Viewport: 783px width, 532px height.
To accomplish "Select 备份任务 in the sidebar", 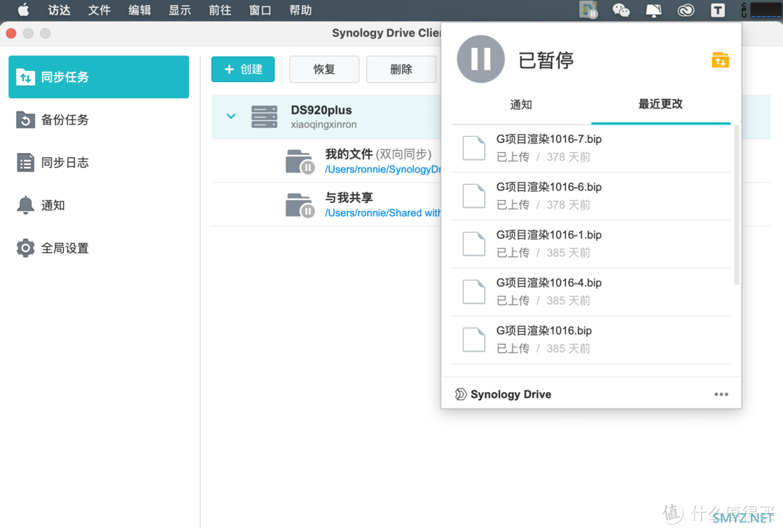I will pyautogui.click(x=99, y=120).
